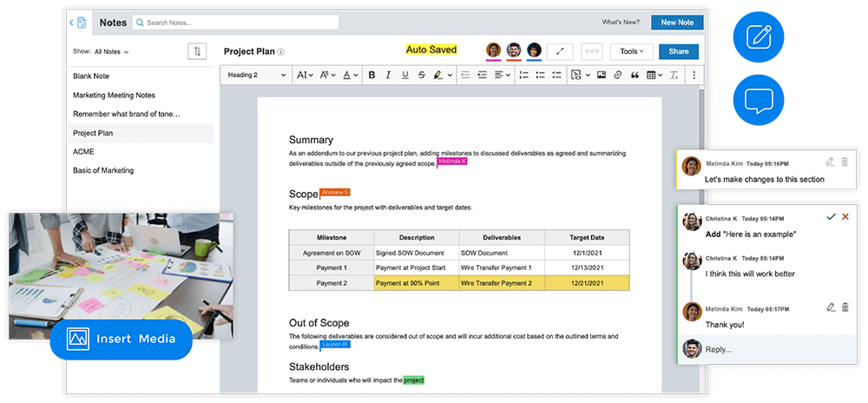
Task: Insert an image from toolbar
Action: click(x=602, y=75)
